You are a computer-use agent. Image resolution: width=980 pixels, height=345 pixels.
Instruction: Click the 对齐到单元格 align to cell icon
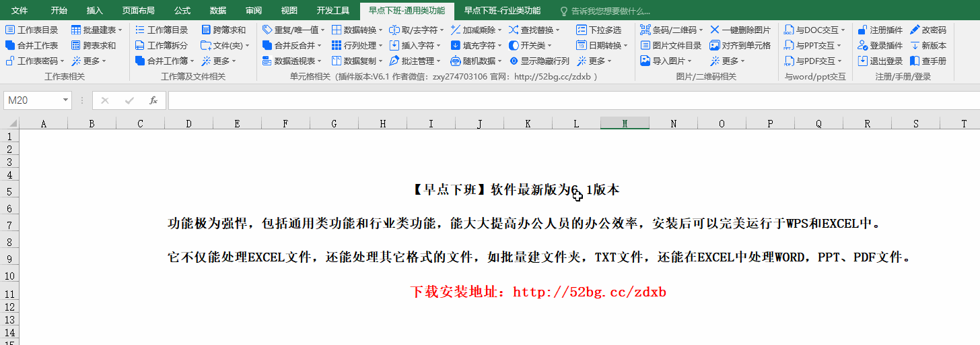click(x=715, y=45)
